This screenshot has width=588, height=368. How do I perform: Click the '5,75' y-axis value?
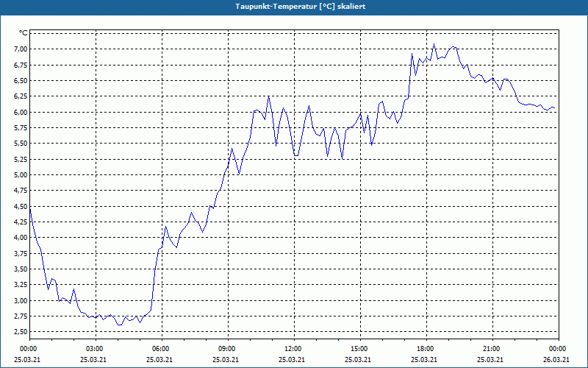pyautogui.click(x=21, y=127)
